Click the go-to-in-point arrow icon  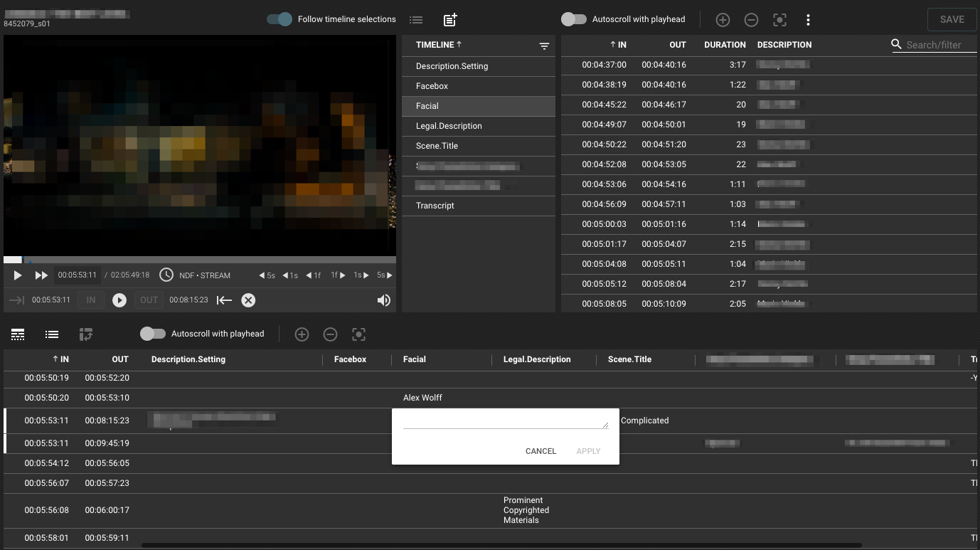point(16,300)
